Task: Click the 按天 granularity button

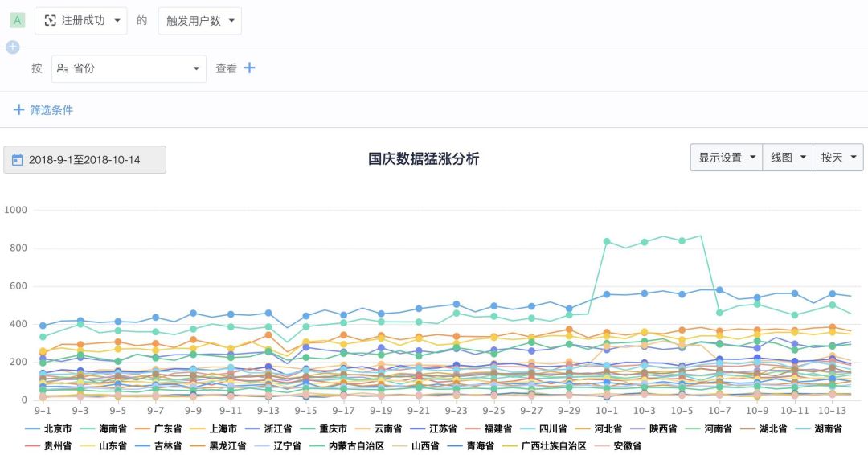Action: (x=837, y=158)
